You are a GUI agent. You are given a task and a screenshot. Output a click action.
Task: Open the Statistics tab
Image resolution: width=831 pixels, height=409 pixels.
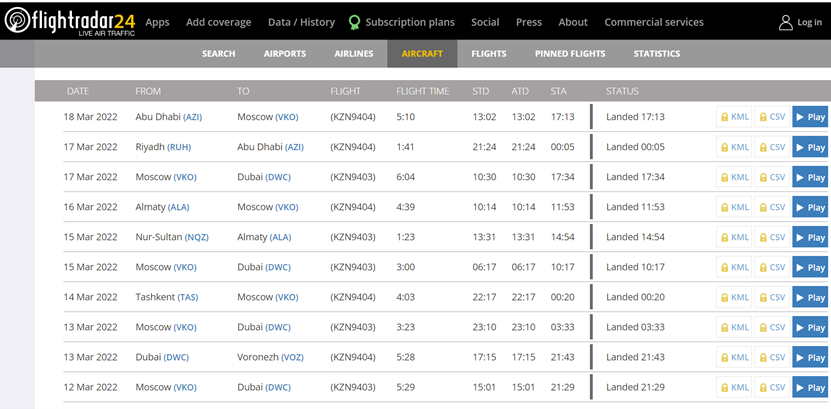click(657, 54)
